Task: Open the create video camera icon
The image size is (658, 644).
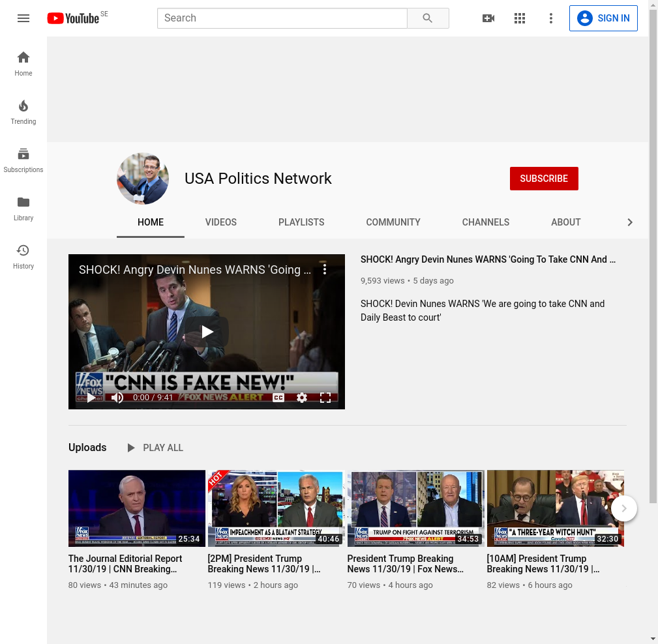Action: pyautogui.click(x=488, y=18)
